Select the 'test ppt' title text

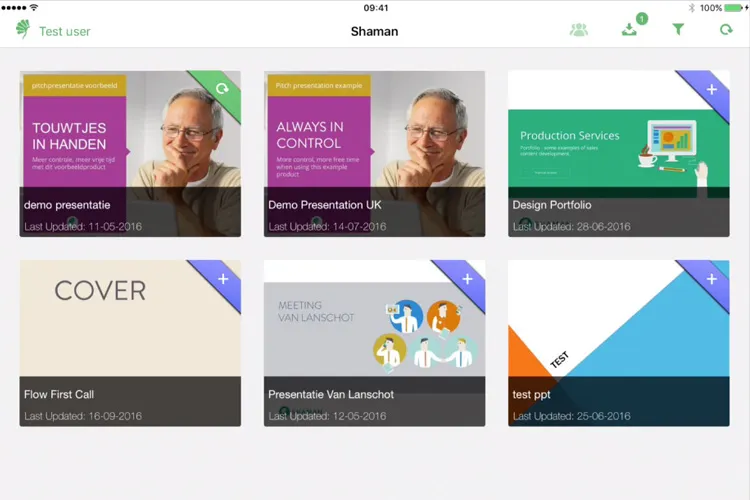(531, 395)
